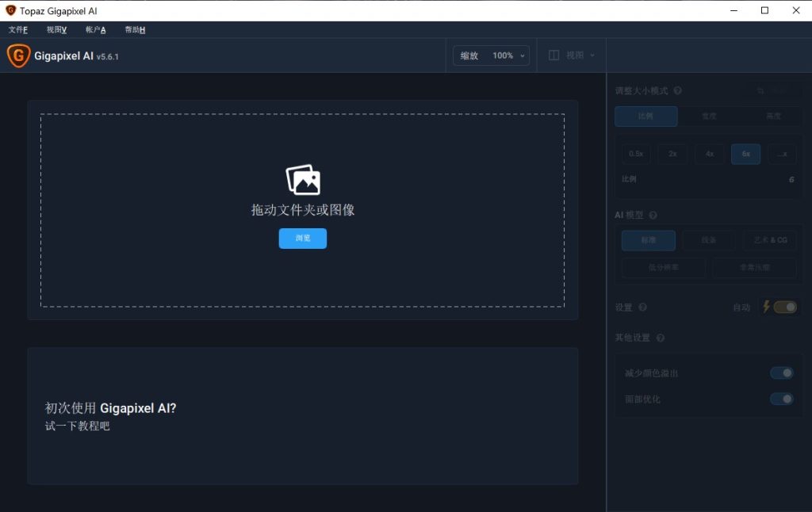Screen dimensions: 812x512
Task: Open the 视图 menu in menu bar
Action: coord(56,29)
